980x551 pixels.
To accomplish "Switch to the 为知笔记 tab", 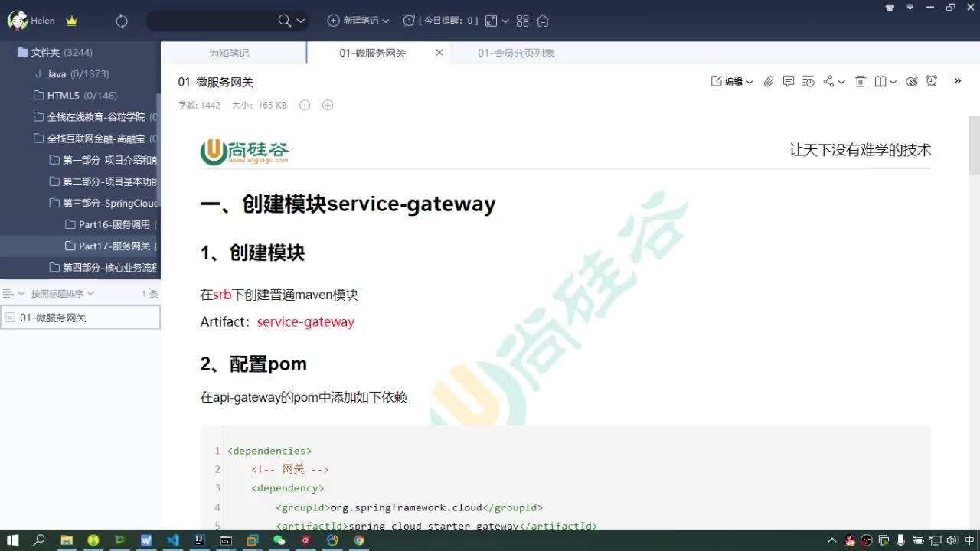I will 230,53.
